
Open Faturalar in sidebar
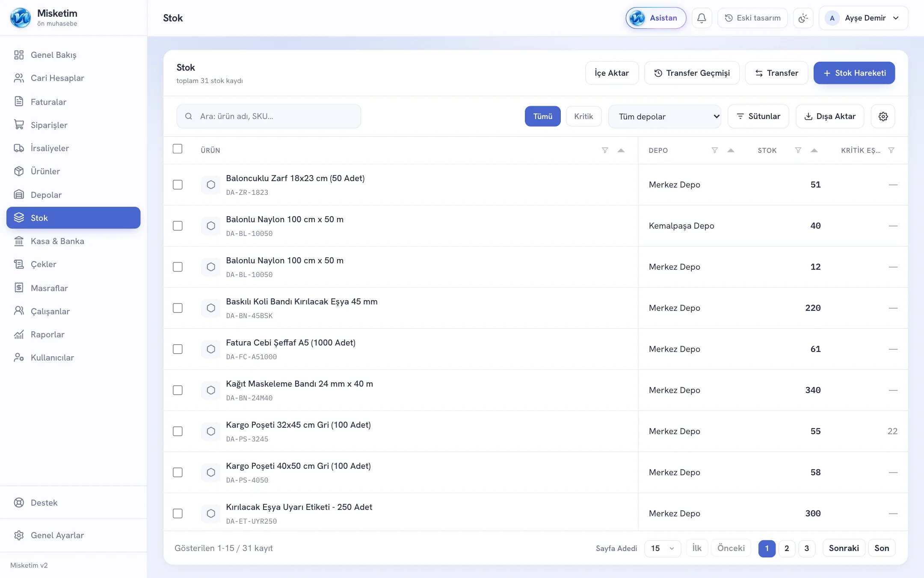(74, 101)
